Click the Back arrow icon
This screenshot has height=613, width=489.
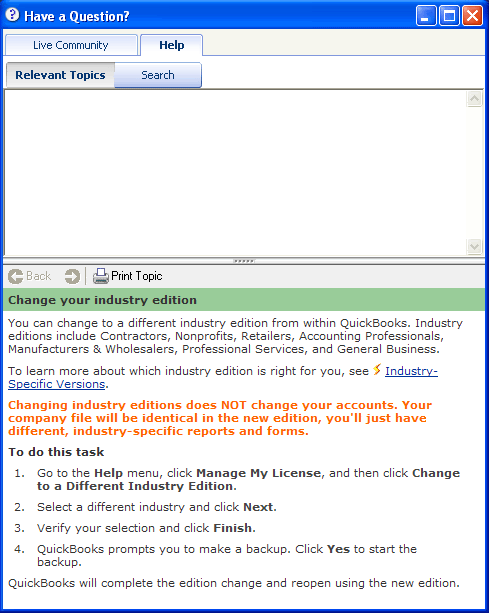click(x=16, y=276)
